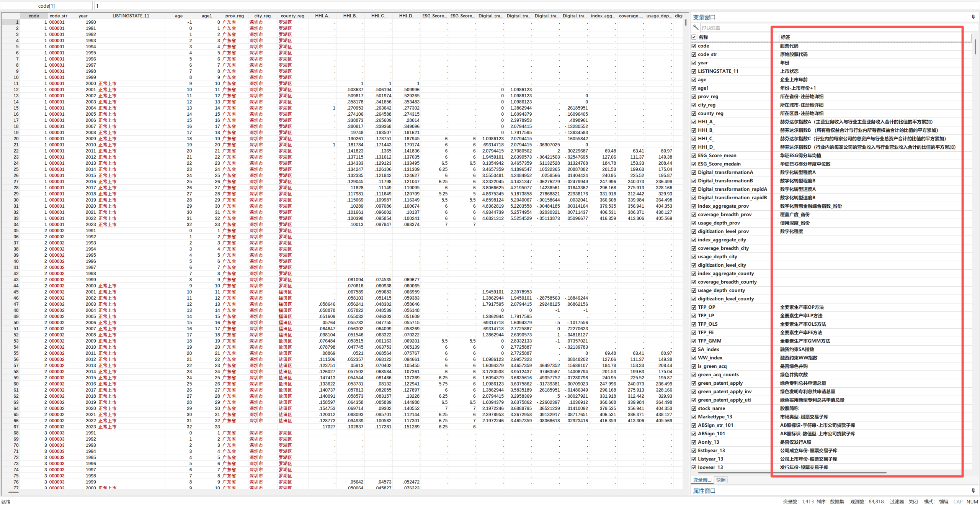
Task: Select the year column header
Action: tap(83, 16)
